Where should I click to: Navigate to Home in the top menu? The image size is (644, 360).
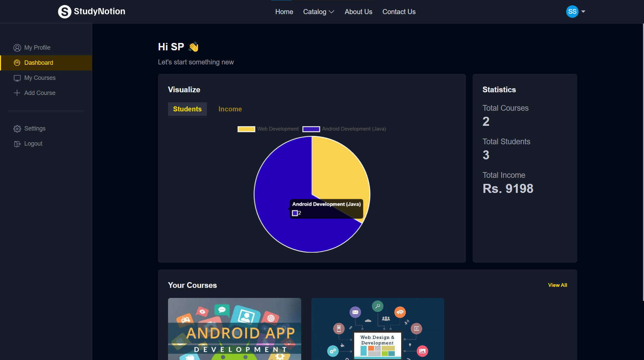[284, 11]
